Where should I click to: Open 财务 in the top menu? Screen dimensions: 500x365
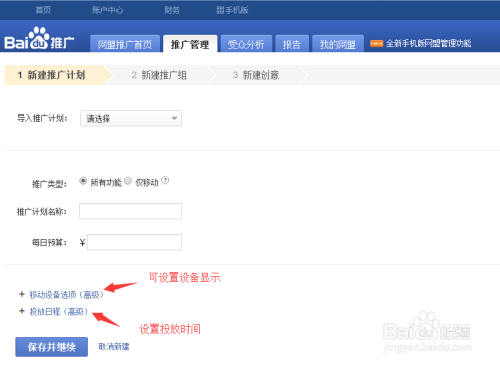click(172, 10)
